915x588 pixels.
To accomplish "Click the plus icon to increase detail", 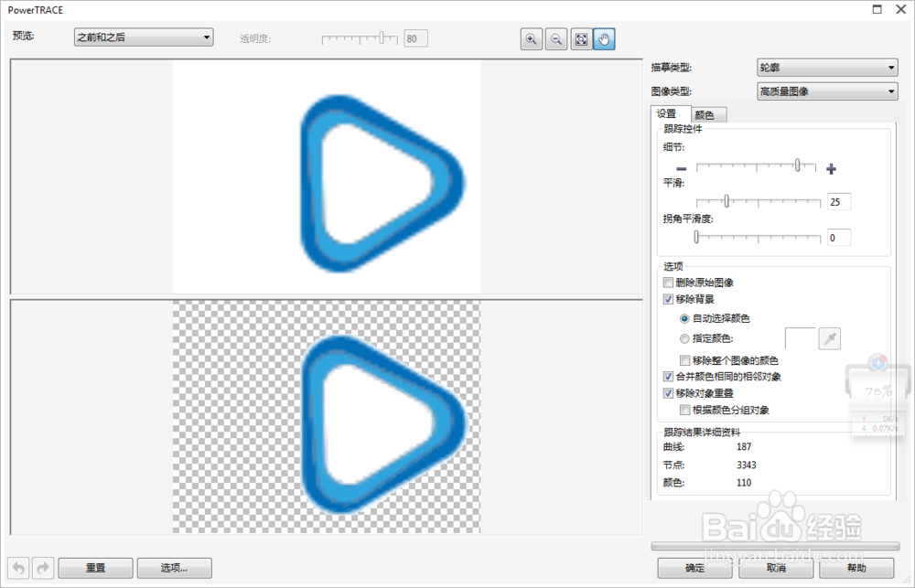I will (831, 169).
